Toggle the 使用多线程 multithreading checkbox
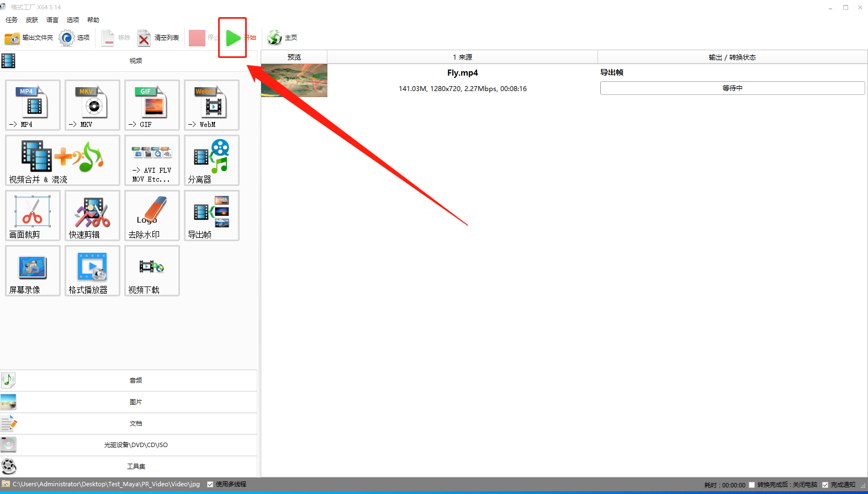This screenshot has height=494, width=868. [210, 484]
